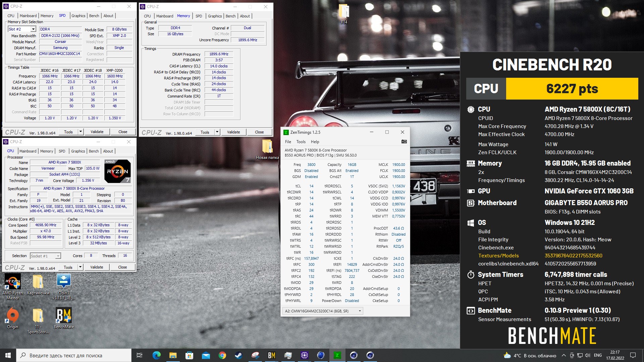
Task: Click the Max TDP value 105.0 W
Action: 93,168
